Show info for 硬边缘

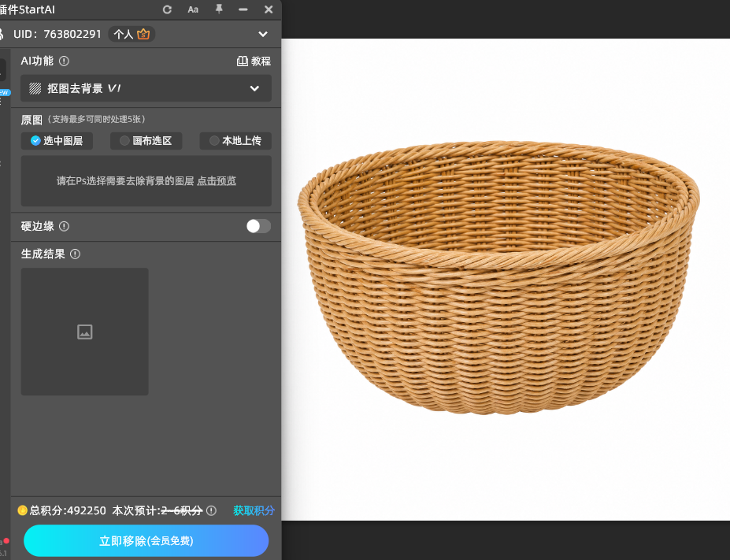click(x=65, y=226)
